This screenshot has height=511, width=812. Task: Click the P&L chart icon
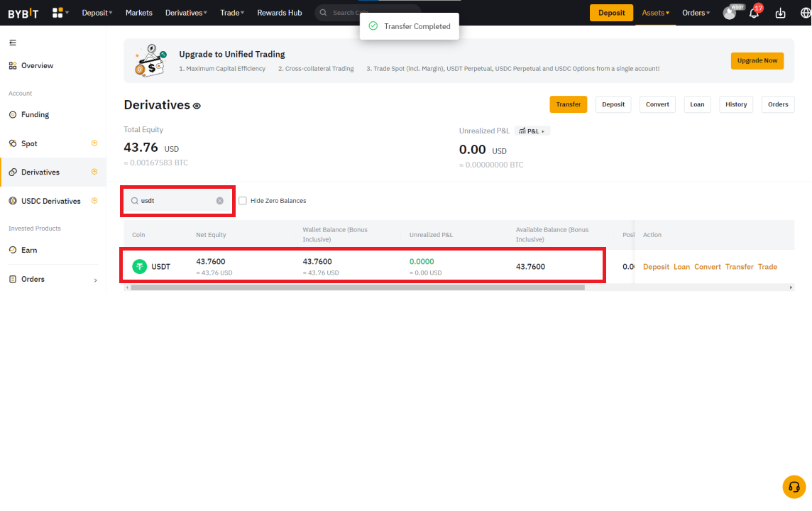tap(522, 131)
